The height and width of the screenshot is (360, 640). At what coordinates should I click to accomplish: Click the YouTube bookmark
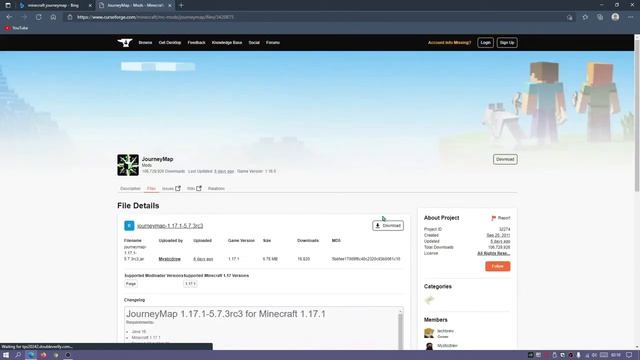click(x=16, y=28)
